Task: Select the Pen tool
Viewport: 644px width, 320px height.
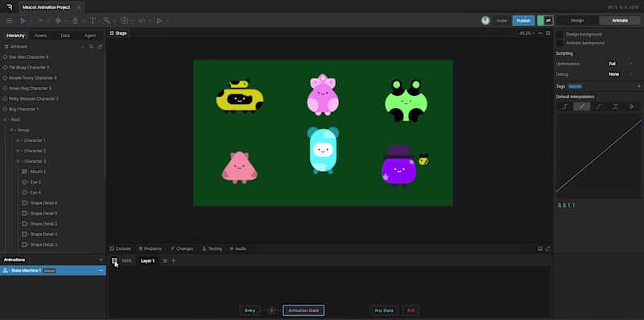Action: [75, 21]
